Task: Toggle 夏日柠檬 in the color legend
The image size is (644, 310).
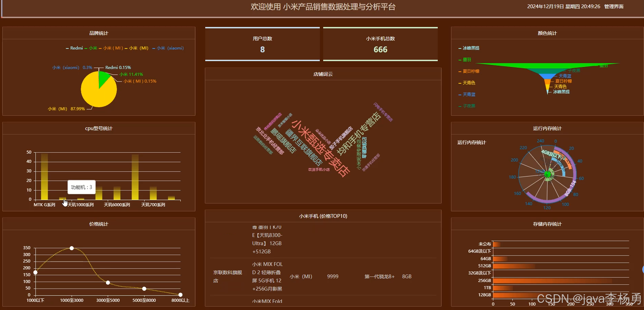Action: pos(469,71)
